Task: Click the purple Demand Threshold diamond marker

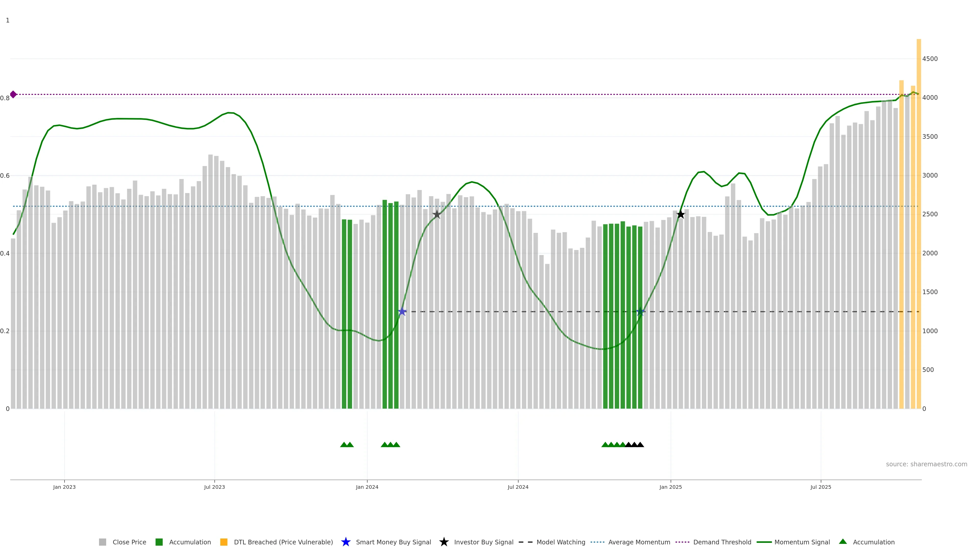Action: click(13, 94)
